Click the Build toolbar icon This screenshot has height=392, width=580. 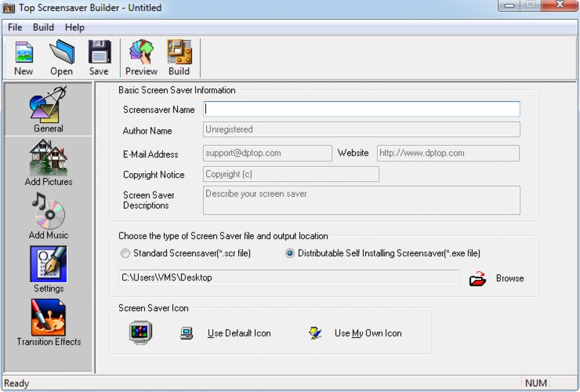[180, 58]
